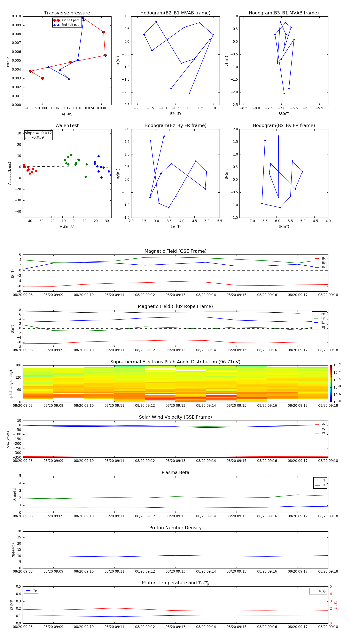
Task: Select the red 'Te/Tp' legend entry
Action: (318, 591)
